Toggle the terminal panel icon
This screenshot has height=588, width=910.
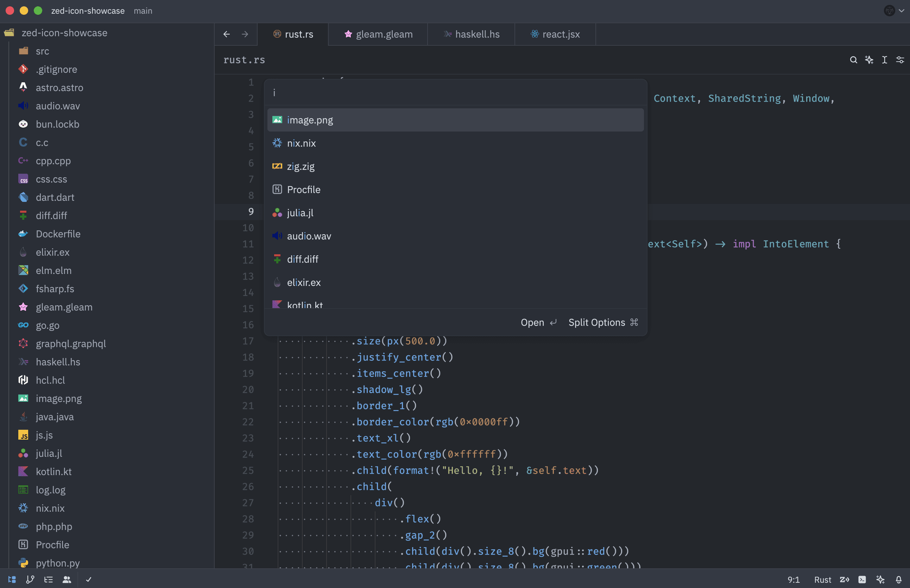pyautogui.click(x=862, y=579)
